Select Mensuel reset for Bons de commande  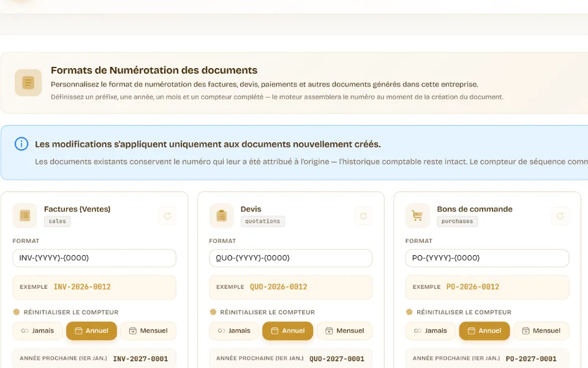coord(541,331)
